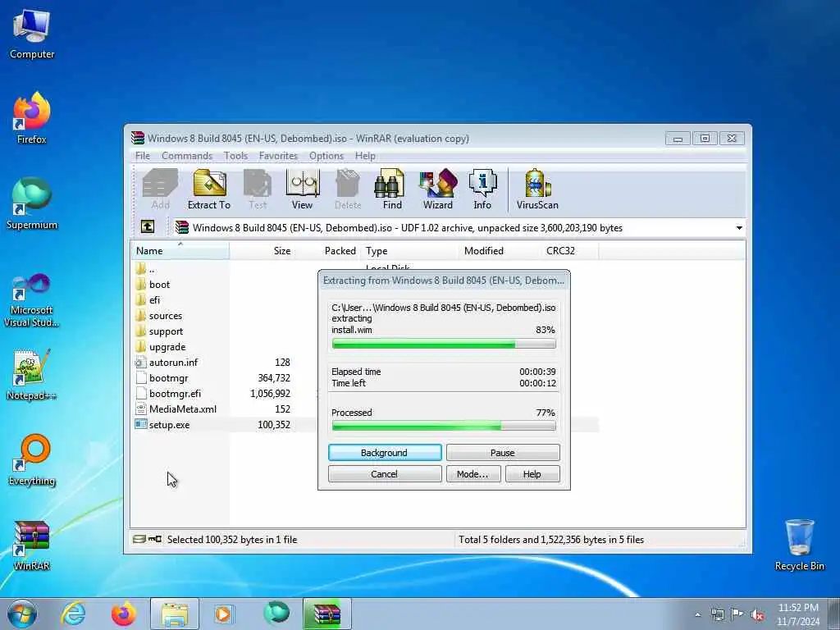
Task: Show hidden system tray icons
Action: (x=697, y=614)
